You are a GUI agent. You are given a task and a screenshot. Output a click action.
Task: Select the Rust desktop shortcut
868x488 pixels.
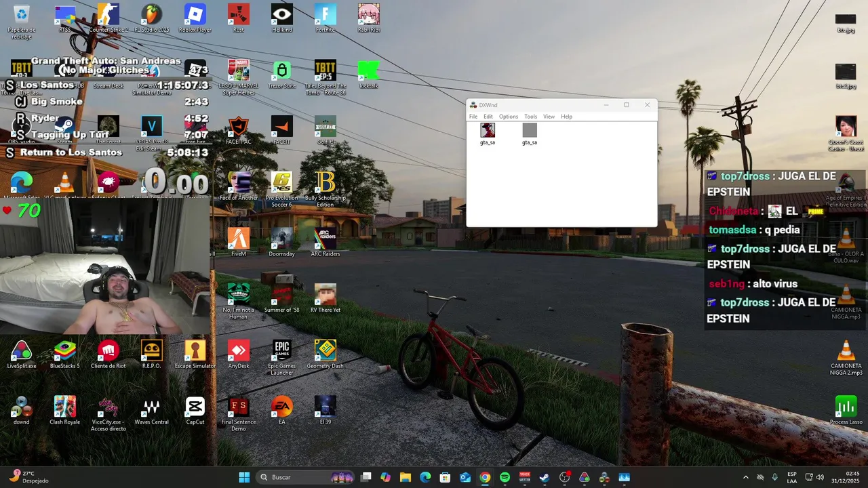239,18
